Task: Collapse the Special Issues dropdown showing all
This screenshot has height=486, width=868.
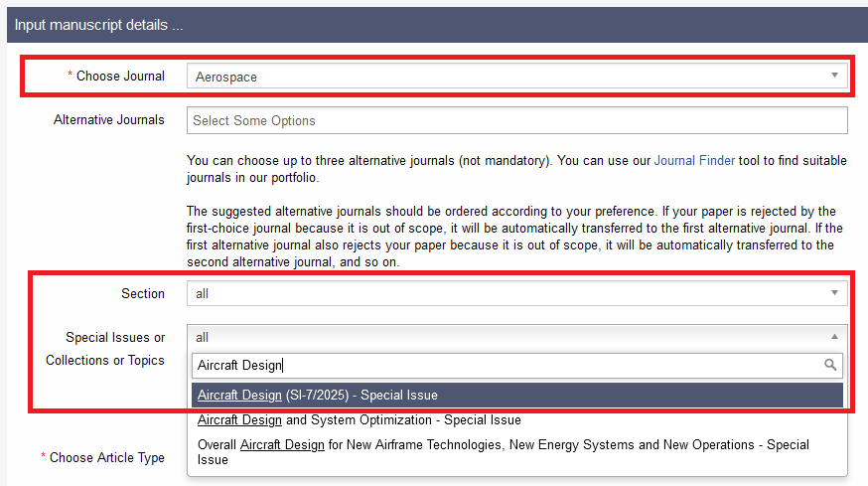Action: 516,337
